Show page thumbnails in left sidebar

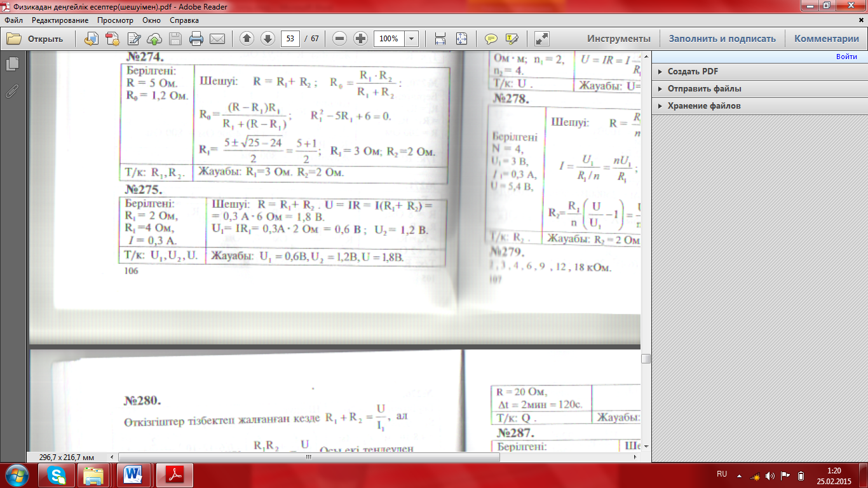11,64
